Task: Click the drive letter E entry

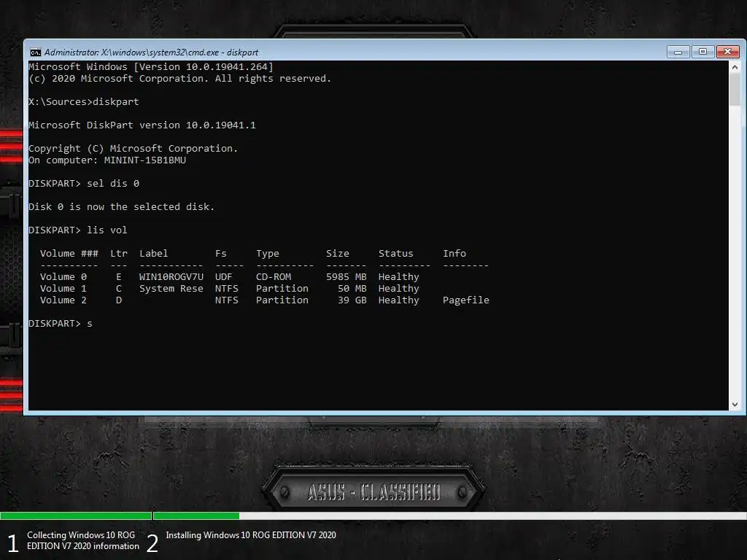Action: [119, 276]
